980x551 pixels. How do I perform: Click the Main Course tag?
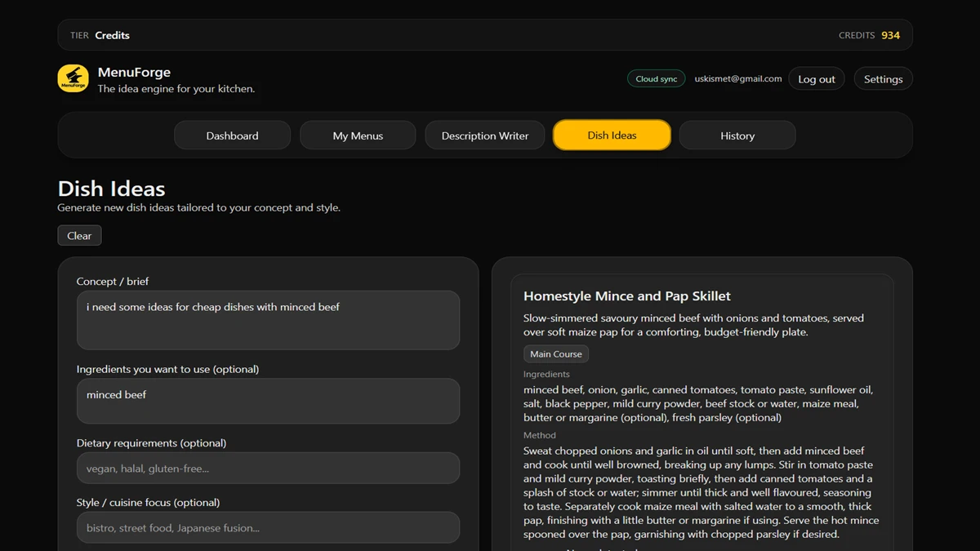pos(555,354)
